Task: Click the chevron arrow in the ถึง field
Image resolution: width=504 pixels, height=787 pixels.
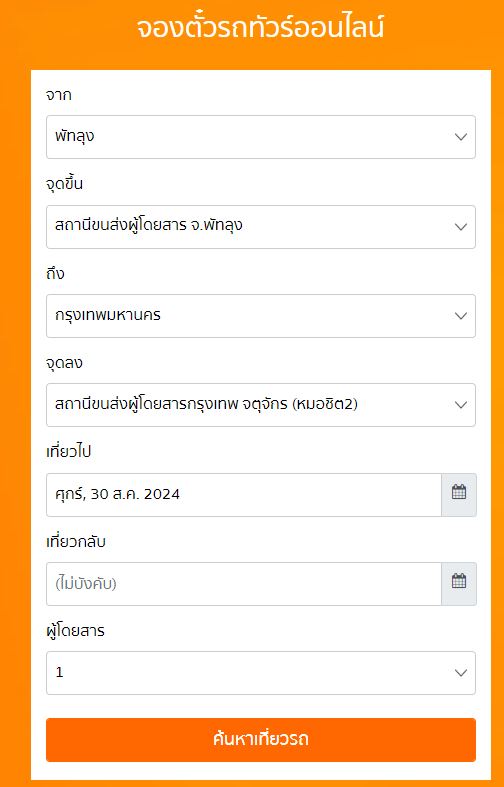Action: (x=461, y=316)
